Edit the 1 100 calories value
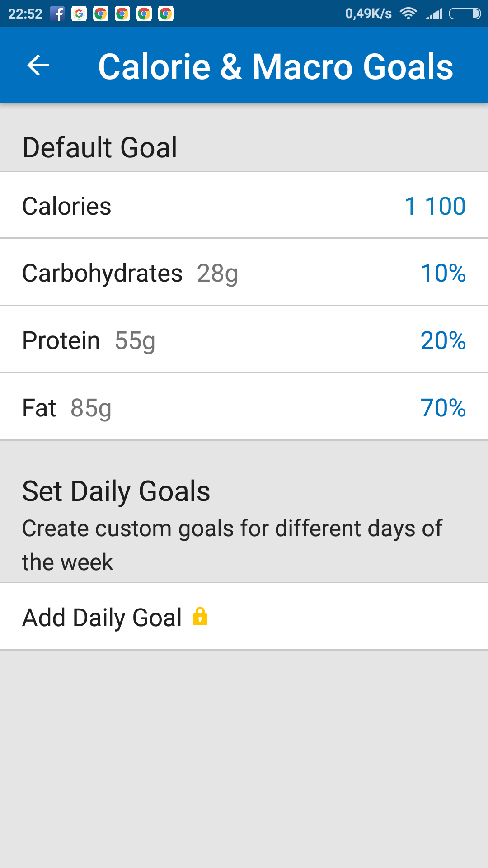488x868 pixels. point(435,206)
